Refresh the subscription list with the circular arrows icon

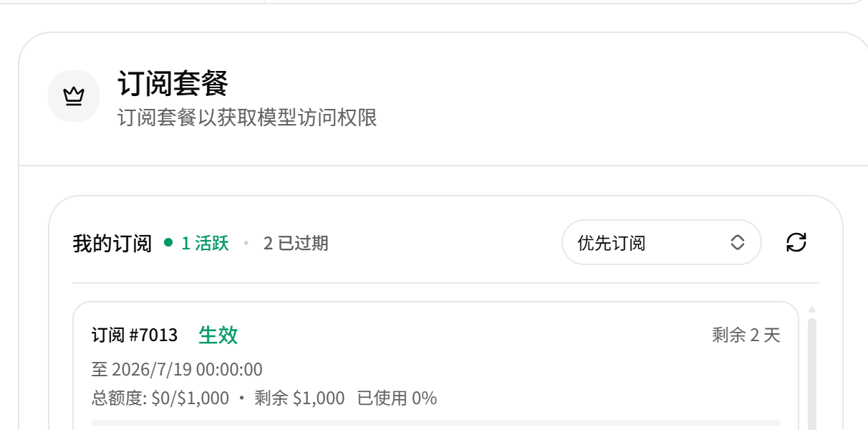click(796, 242)
